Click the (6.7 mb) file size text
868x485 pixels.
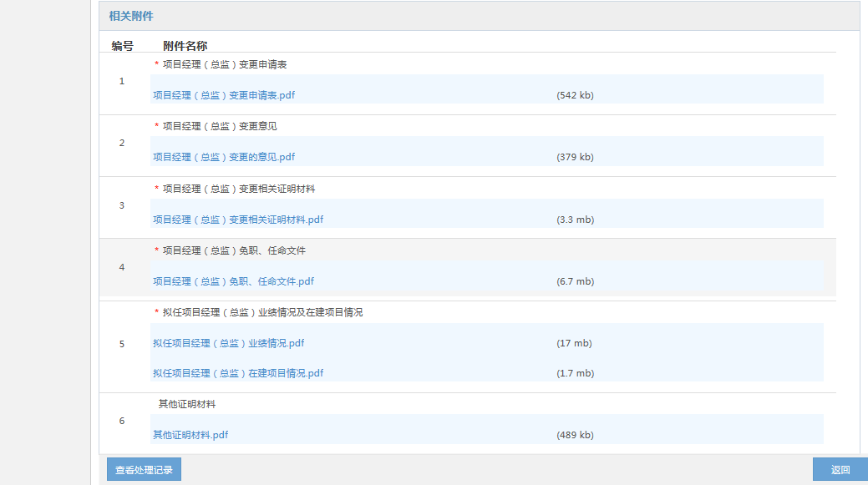coord(575,281)
